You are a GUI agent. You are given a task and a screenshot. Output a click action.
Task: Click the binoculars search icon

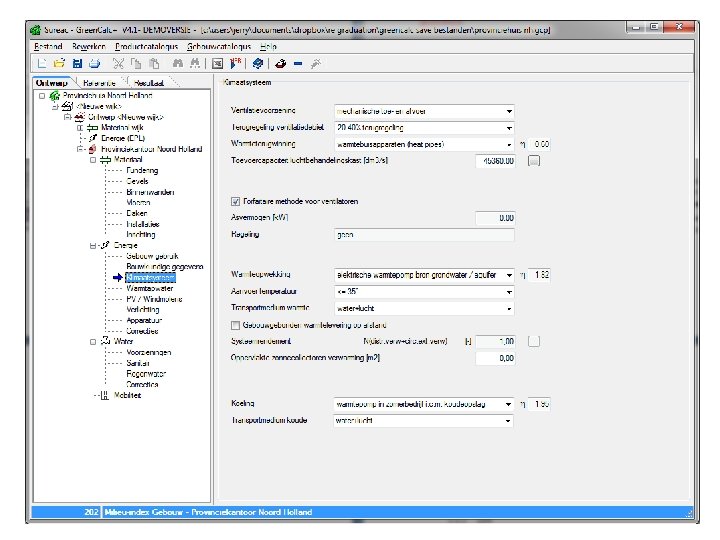pos(178,64)
